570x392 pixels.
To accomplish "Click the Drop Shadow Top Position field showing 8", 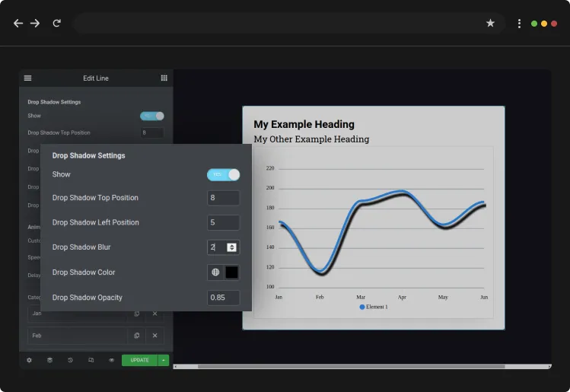I will point(223,198).
